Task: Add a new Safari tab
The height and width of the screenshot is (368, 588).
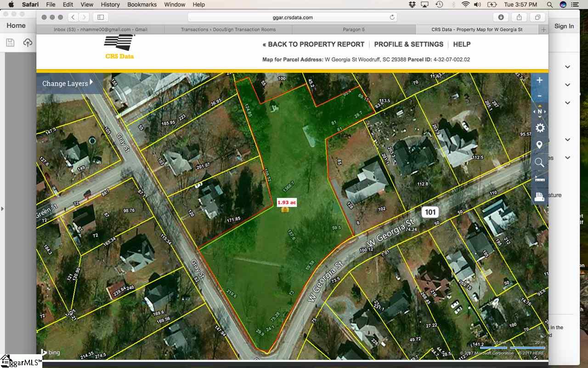Action: tap(543, 29)
